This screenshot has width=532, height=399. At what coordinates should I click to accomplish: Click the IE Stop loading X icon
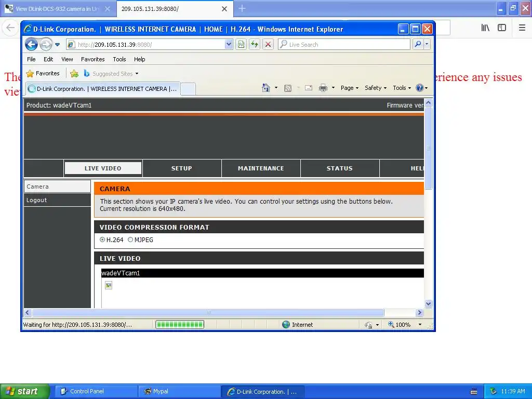click(268, 44)
